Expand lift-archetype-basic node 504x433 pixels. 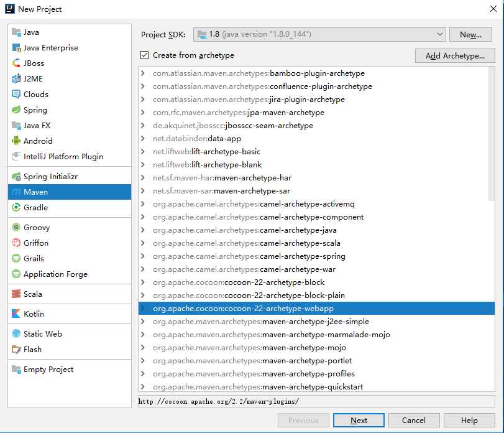(x=143, y=152)
